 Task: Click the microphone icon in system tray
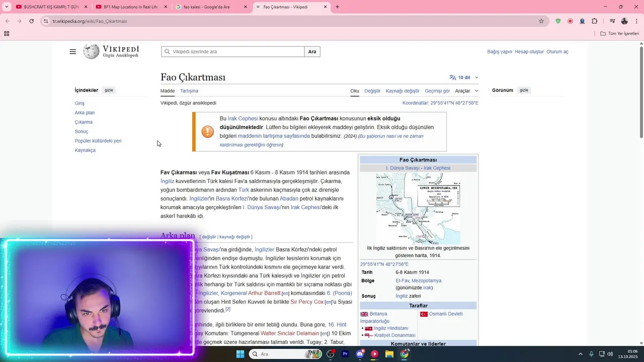(591, 354)
